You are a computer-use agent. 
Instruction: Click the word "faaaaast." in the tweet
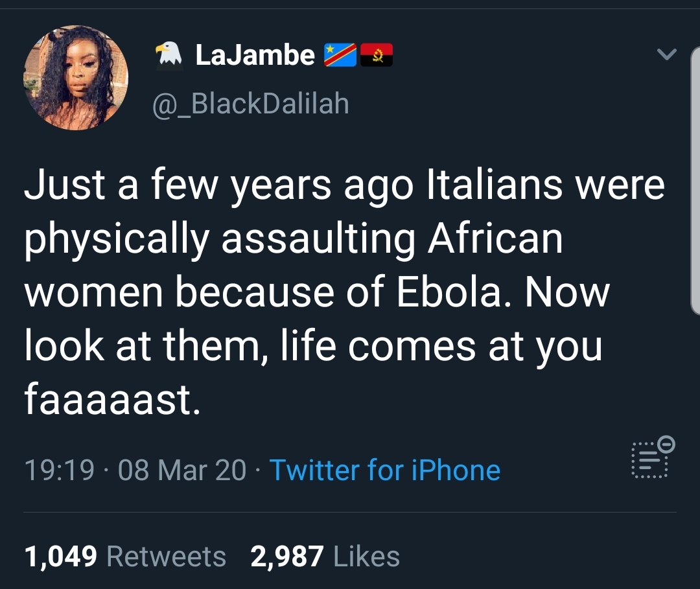coord(112,399)
